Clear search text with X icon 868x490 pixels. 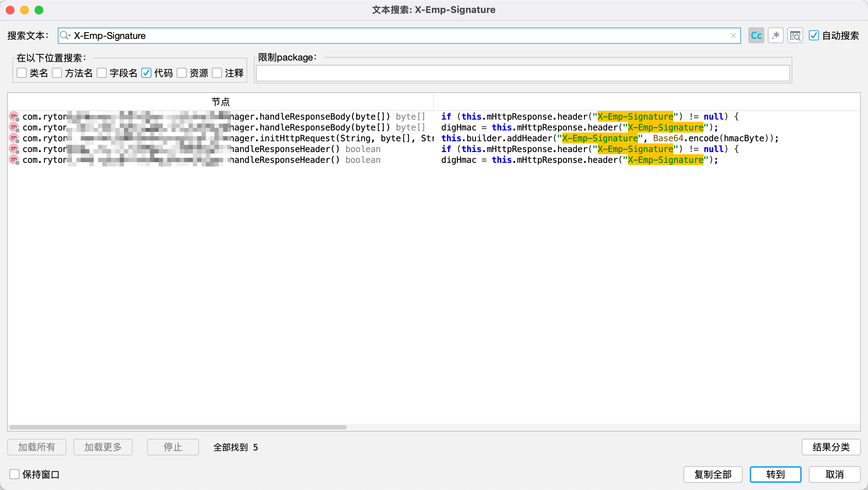click(x=733, y=36)
